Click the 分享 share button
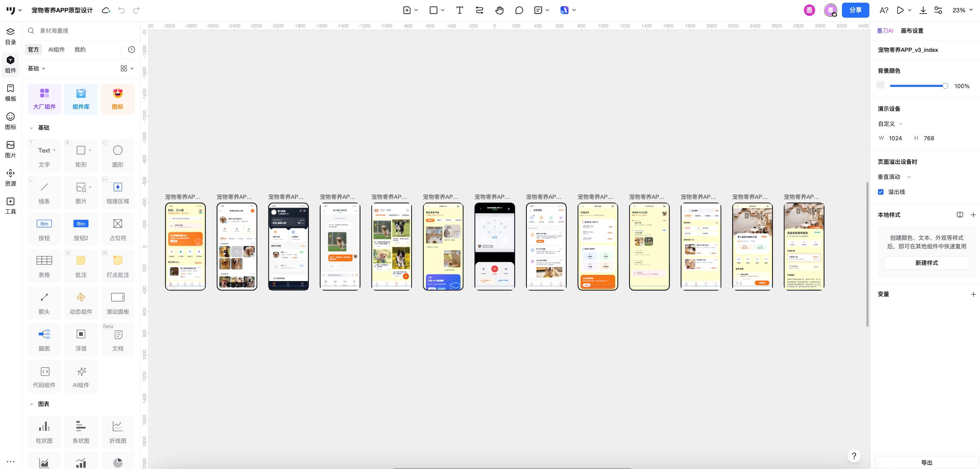Image resolution: width=980 pixels, height=469 pixels. coord(855,10)
